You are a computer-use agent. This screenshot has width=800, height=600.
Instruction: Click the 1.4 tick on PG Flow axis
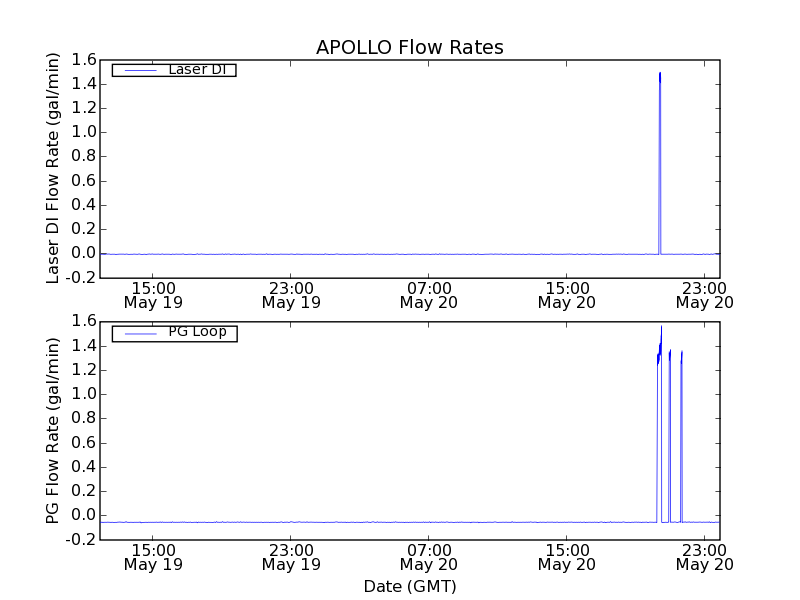coord(84,346)
